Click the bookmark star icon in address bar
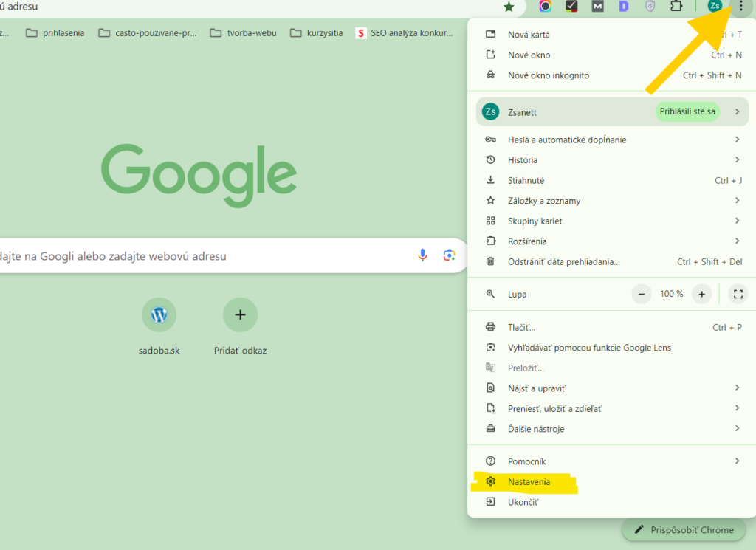Viewport: 756px width, 550px height. point(509,7)
